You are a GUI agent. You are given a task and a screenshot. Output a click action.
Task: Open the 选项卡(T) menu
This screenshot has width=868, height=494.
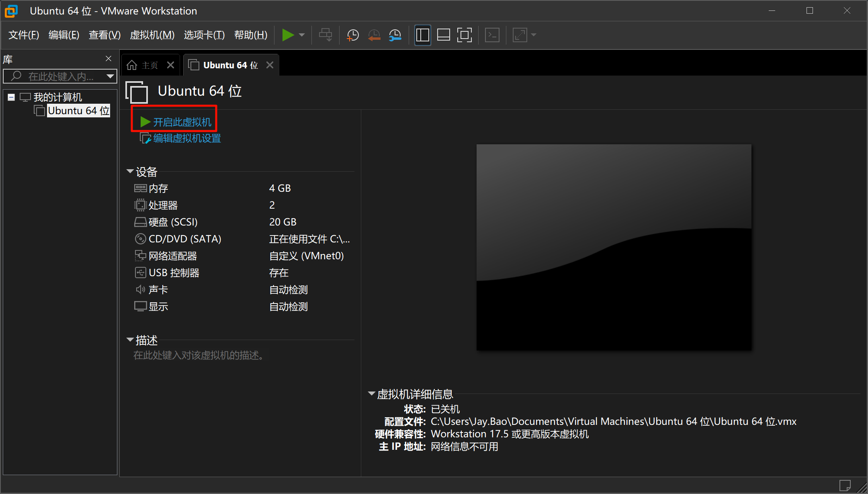tap(204, 35)
